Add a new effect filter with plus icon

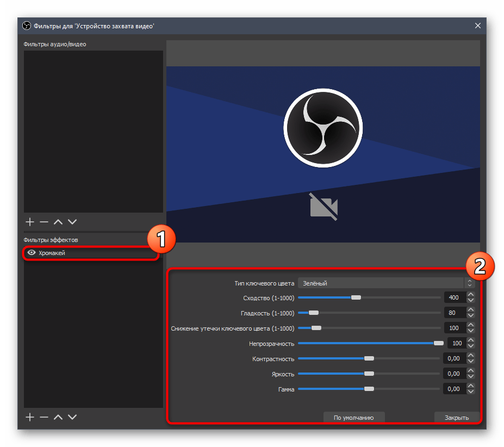pyautogui.click(x=30, y=417)
